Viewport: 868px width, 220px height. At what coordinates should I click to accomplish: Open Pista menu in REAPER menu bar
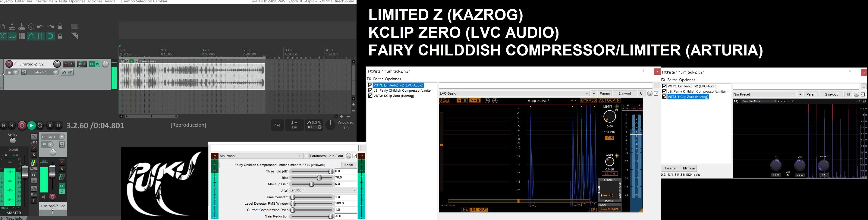pos(63,2)
